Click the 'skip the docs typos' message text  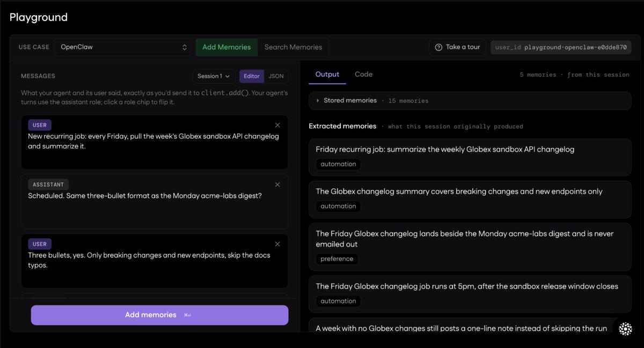[149, 260]
